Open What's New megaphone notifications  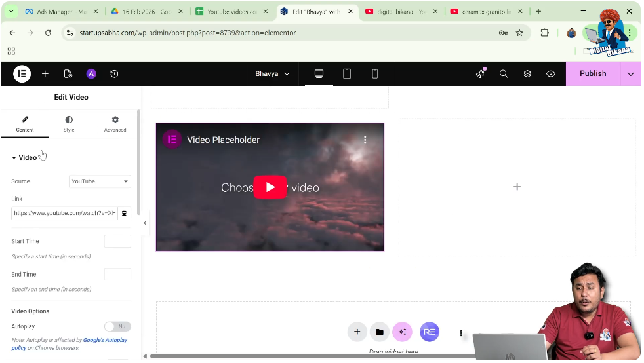480,74
